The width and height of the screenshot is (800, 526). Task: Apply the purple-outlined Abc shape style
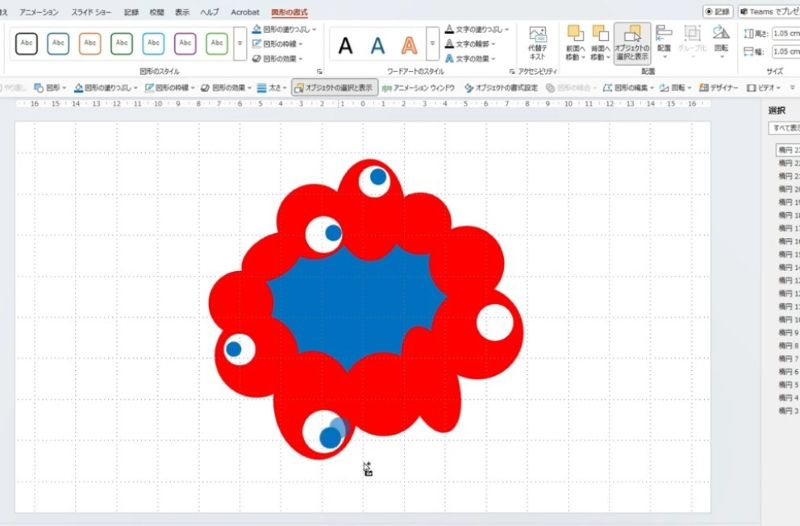[x=185, y=45]
